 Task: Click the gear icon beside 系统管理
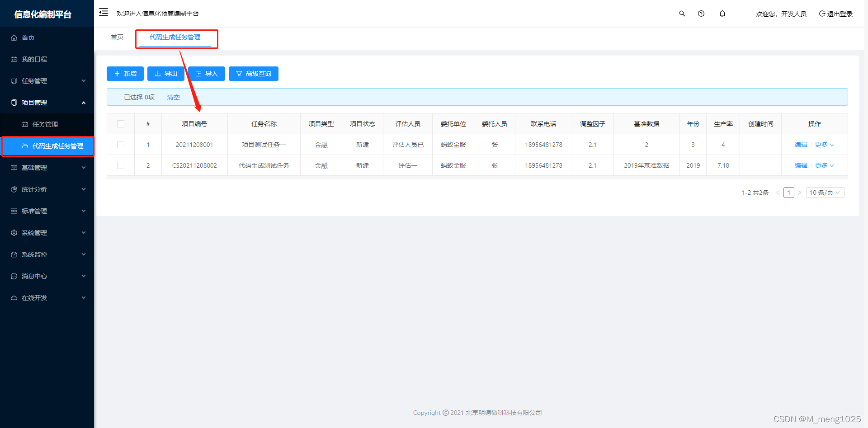(14, 233)
